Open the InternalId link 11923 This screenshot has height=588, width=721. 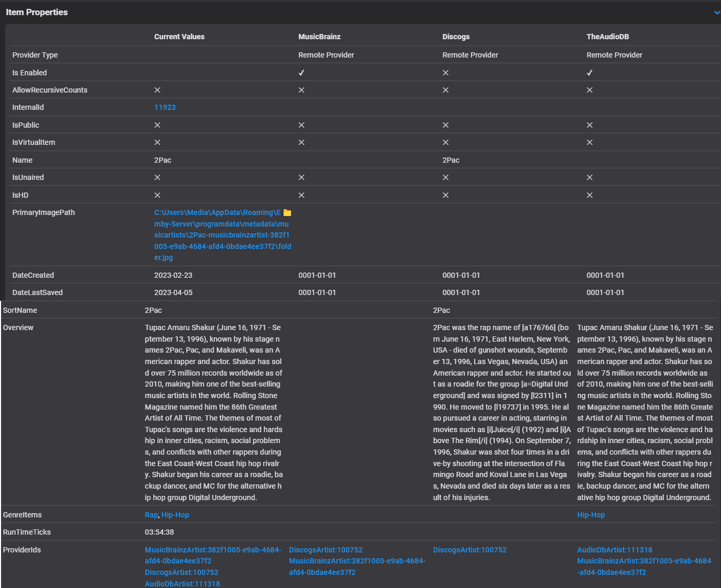[165, 107]
